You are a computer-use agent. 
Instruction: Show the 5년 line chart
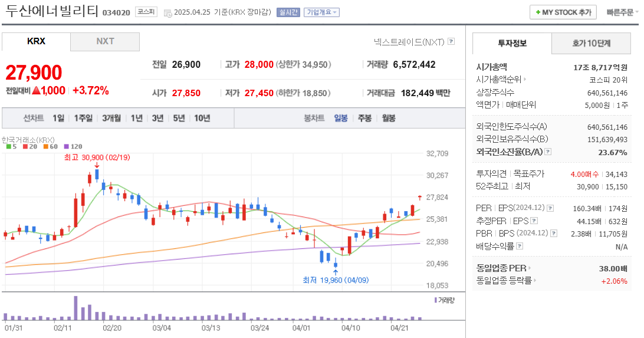click(179, 119)
